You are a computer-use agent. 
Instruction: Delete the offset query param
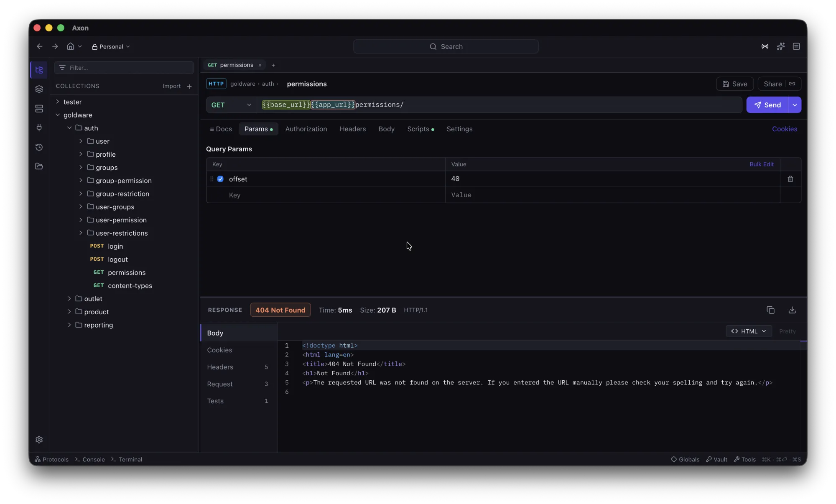coord(790,179)
